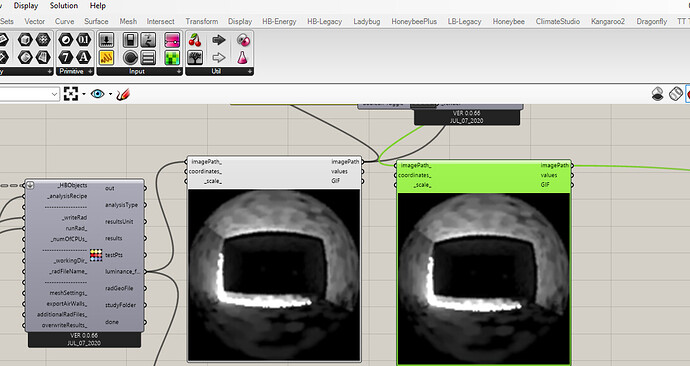Select the Boolean Toggle component icon

coord(130,40)
